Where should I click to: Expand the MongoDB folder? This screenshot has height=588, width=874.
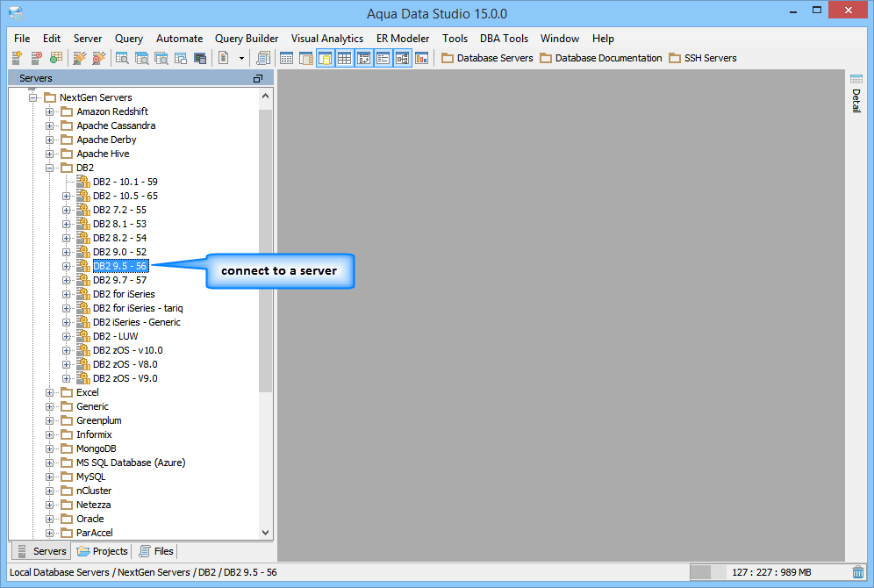(50, 448)
